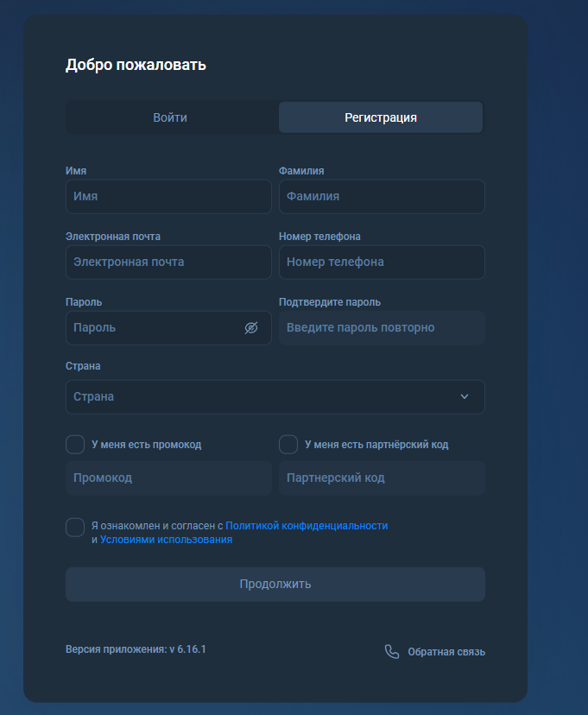Click the Промокод input field

tap(168, 478)
